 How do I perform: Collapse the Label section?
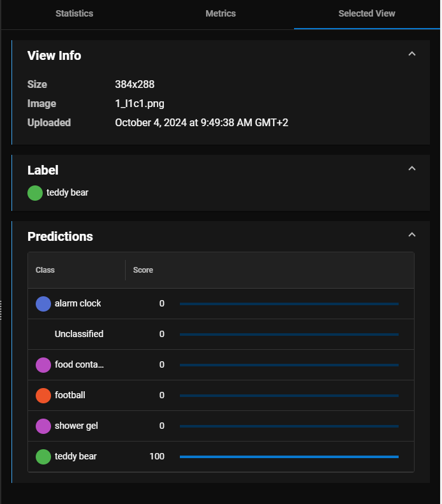point(411,169)
